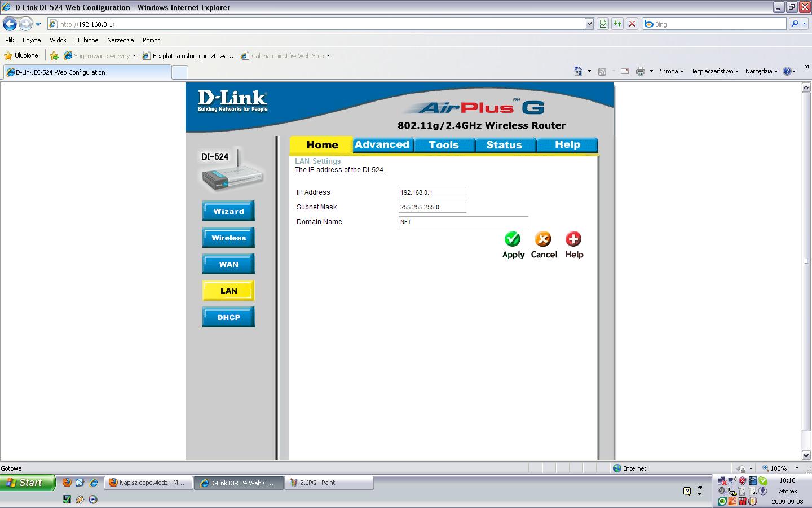Open the Wireless settings page
Image resolution: width=812 pixels, height=508 pixels.
coord(228,238)
